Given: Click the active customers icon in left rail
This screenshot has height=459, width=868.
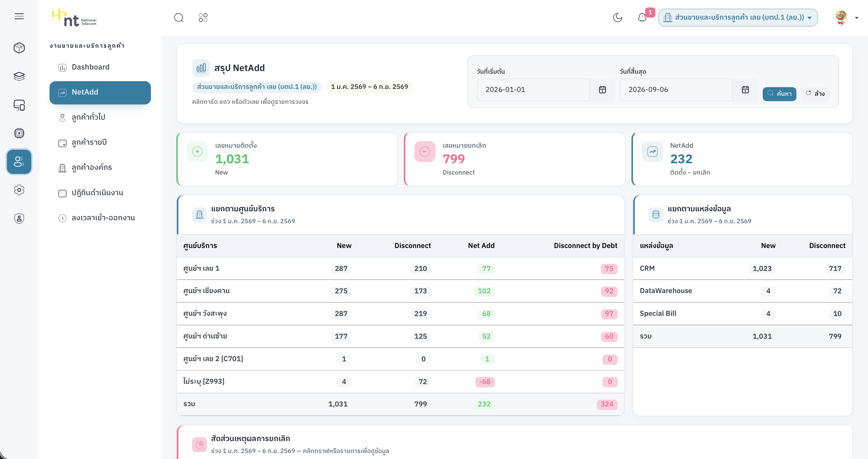Looking at the screenshot, I should pyautogui.click(x=19, y=161).
